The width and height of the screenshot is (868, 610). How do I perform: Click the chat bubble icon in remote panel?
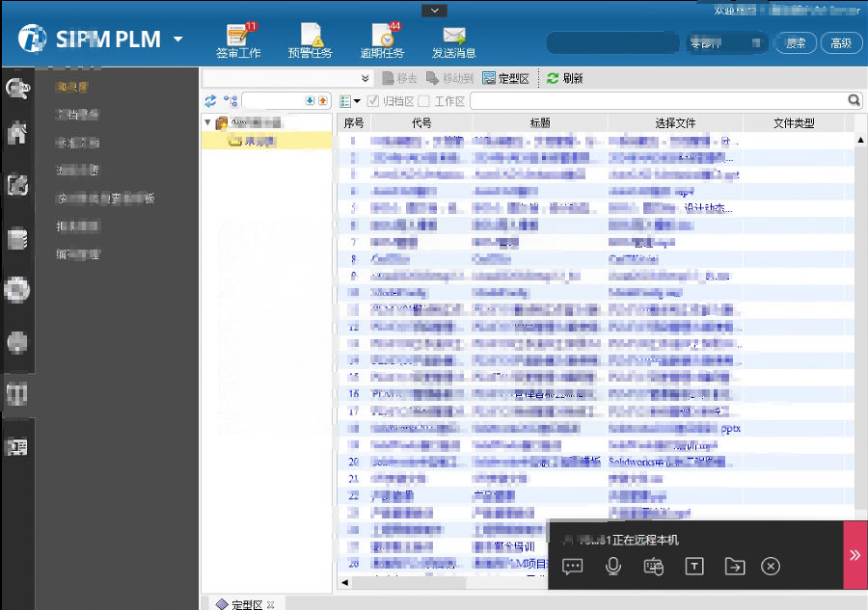coord(573,567)
